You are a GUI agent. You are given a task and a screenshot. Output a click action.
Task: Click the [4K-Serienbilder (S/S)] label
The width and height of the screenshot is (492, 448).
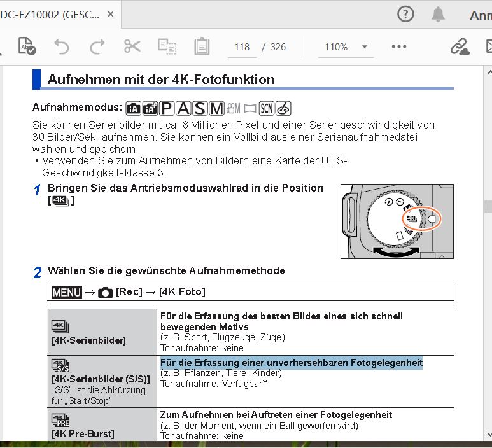101,379
